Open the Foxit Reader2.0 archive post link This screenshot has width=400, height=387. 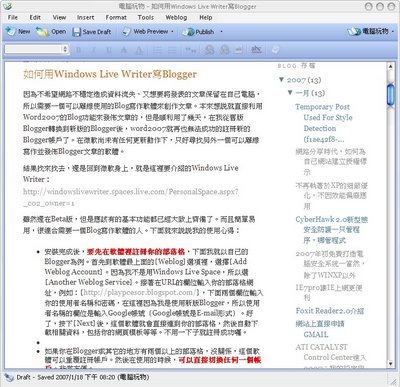(330, 311)
